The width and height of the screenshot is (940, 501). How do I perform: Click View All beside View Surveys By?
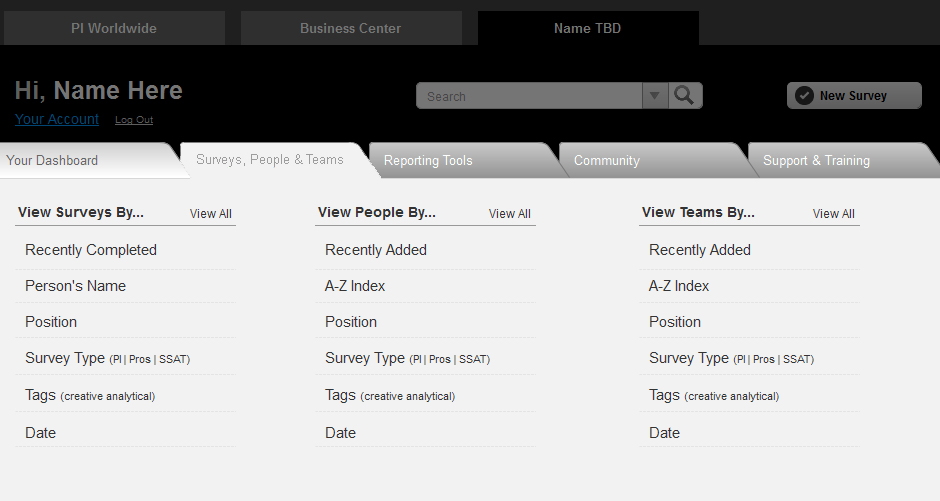pyautogui.click(x=210, y=213)
